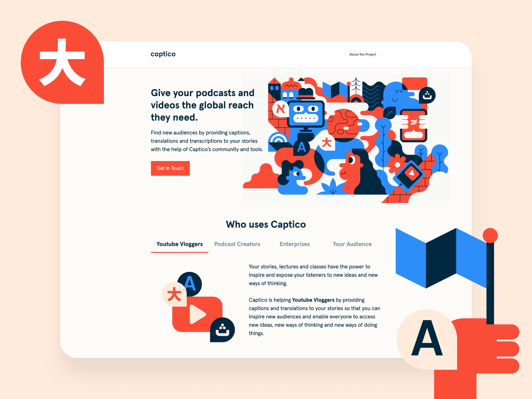Select the letter 'A' translation icon

[x=188, y=279]
